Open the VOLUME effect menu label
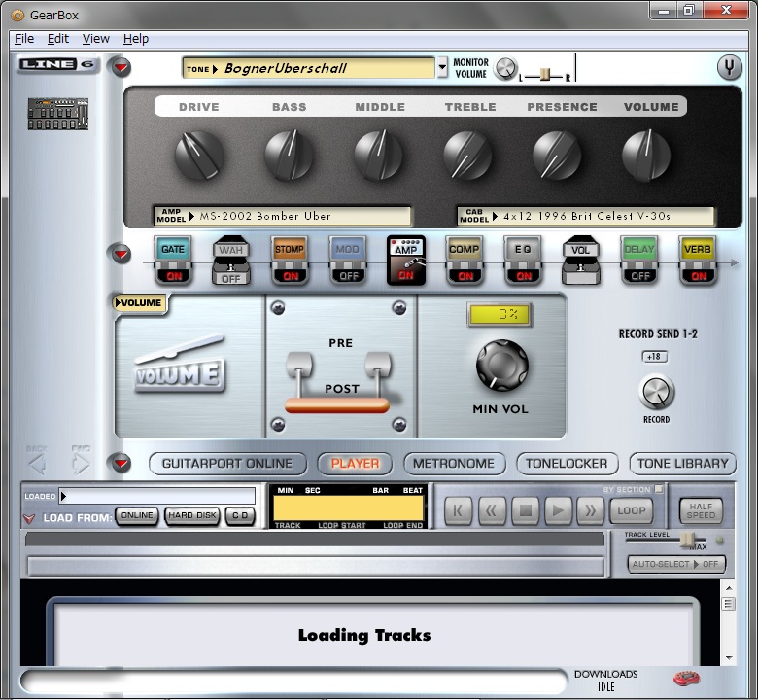 click(139, 303)
